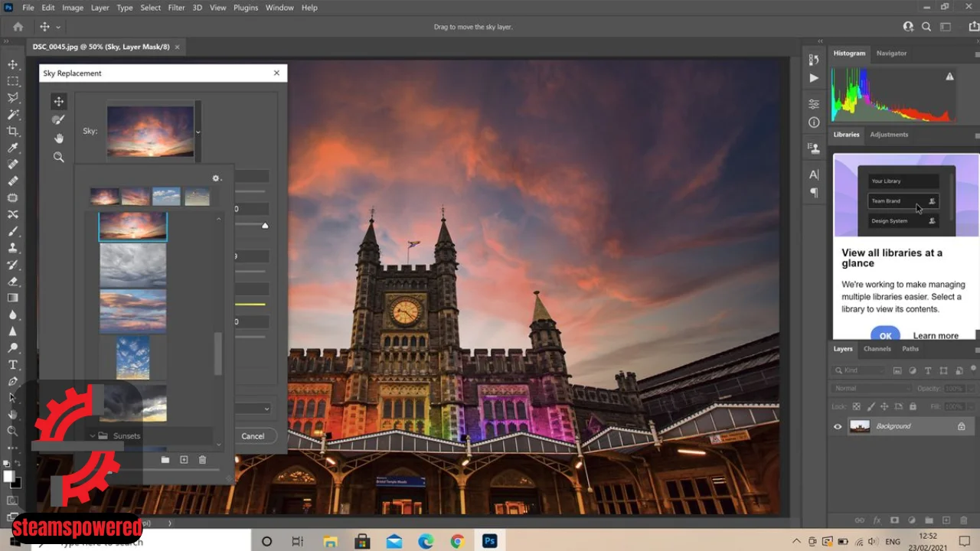This screenshot has width=980, height=551.
Task: Select the Magic Wand tool
Action: tap(13, 115)
